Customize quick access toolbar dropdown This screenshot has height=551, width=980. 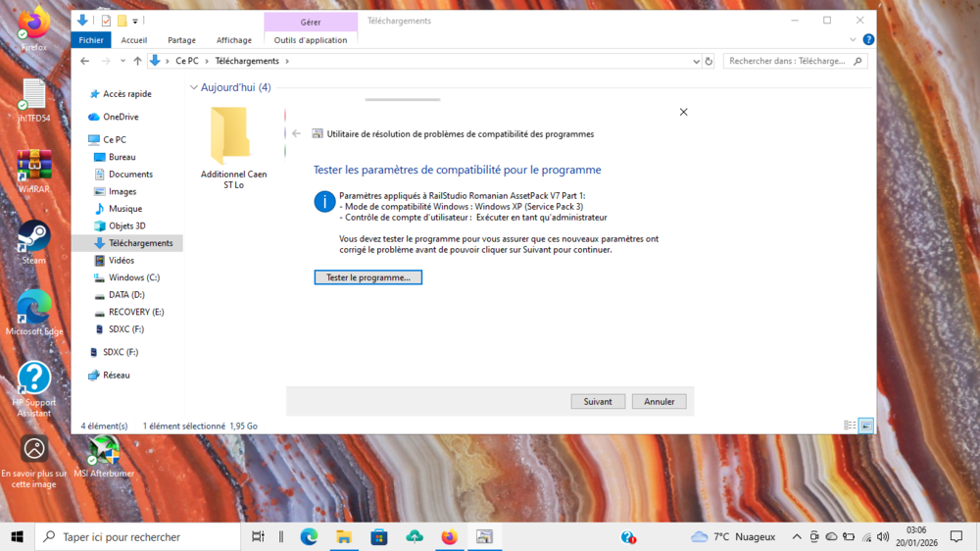click(x=135, y=22)
